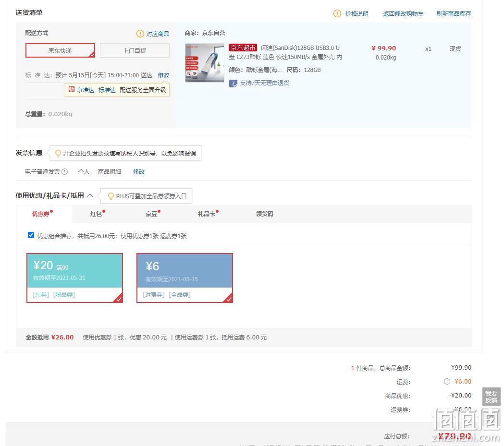The image size is (504, 446).
Task: Click 修改 in invoice information row
Action: pyautogui.click(x=139, y=171)
